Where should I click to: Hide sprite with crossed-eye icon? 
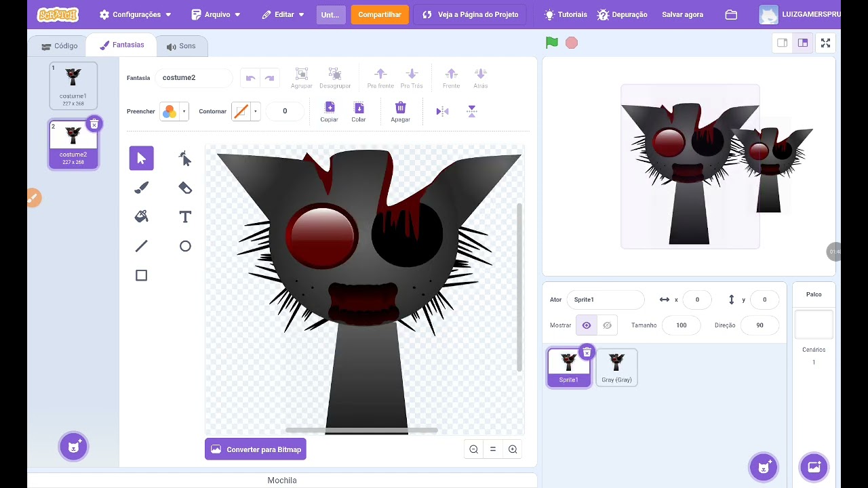point(608,325)
